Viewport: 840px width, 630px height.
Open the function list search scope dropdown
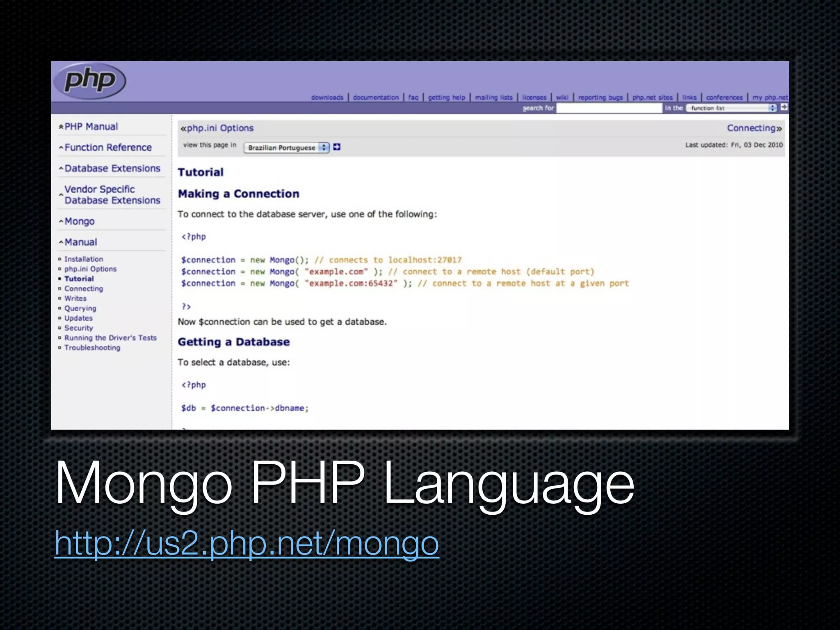click(732, 108)
